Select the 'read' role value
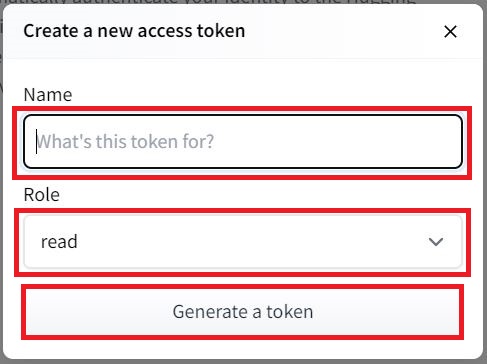Screen dimensions: 487x364 pyautogui.click(x=59, y=242)
